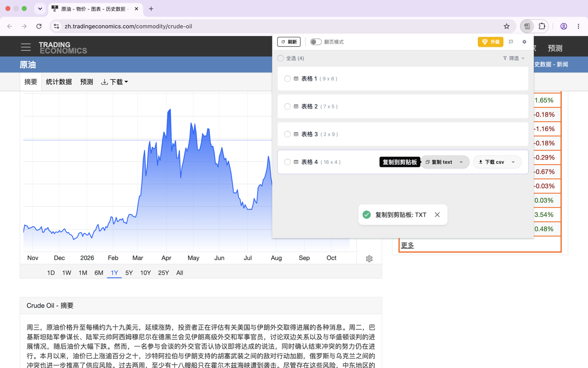Expand the 复制 text format arrow
Viewport: 588px width, 368px height.
pos(461,162)
